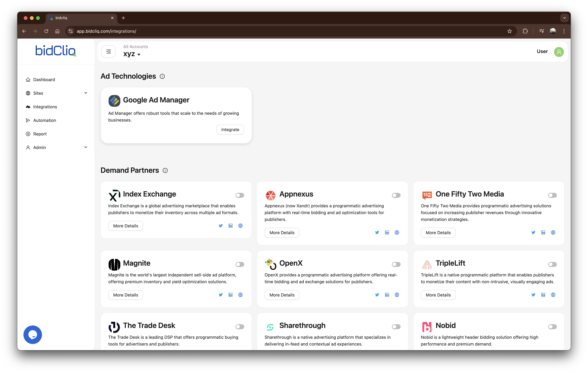
Task: Bookmark page with the star icon
Action: [x=510, y=31]
